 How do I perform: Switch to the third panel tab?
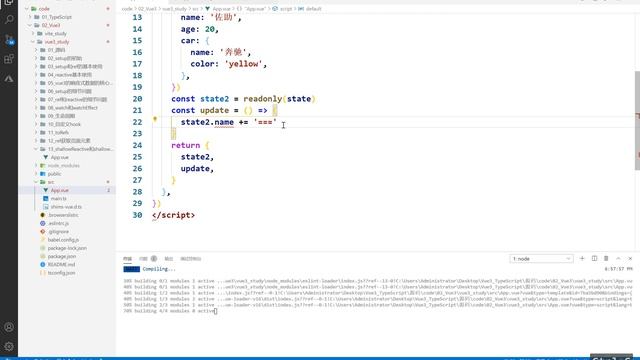tap(169, 259)
